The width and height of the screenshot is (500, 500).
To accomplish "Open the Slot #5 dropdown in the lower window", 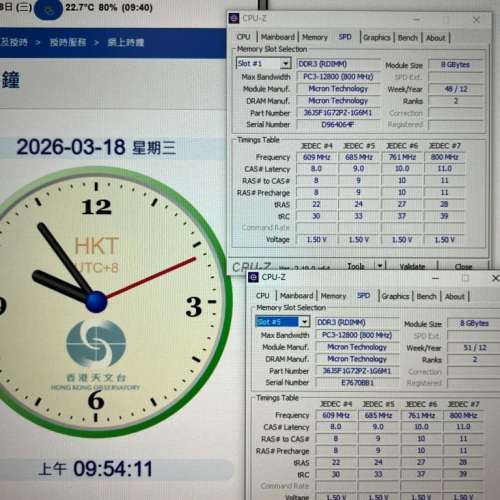I will coord(304,322).
